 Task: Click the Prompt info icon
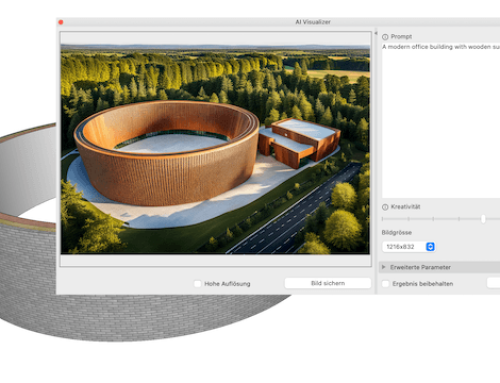[385, 37]
